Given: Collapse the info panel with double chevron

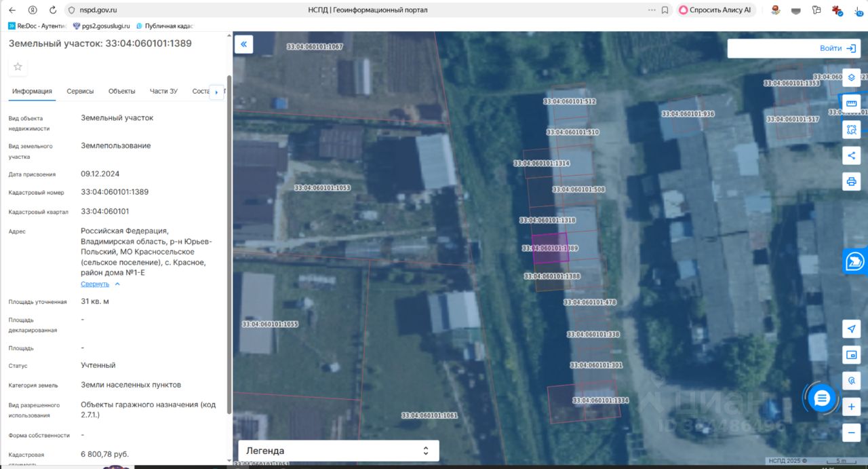Looking at the screenshot, I should (244, 45).
